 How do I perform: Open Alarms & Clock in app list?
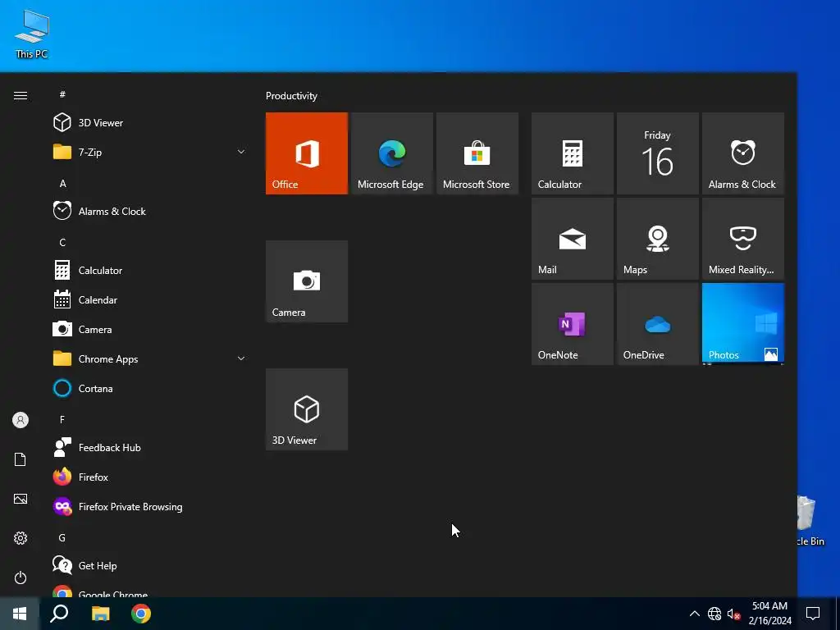point(150,211)
